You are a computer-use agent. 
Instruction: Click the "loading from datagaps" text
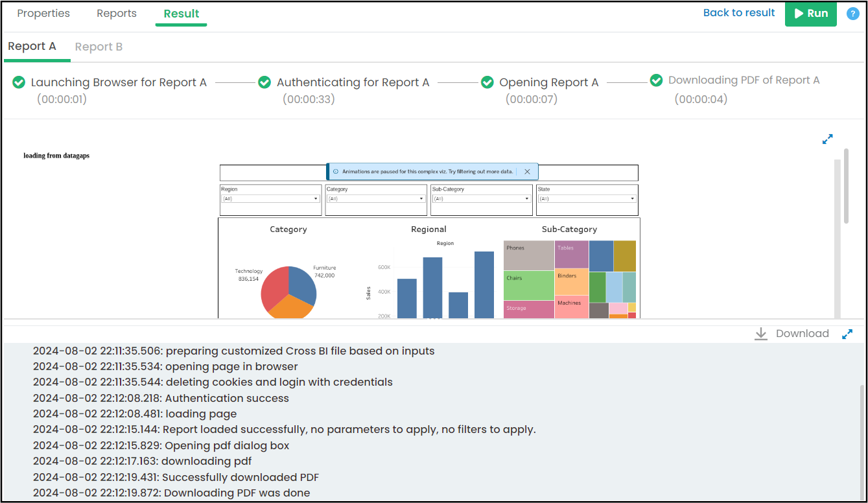point(56,156)
